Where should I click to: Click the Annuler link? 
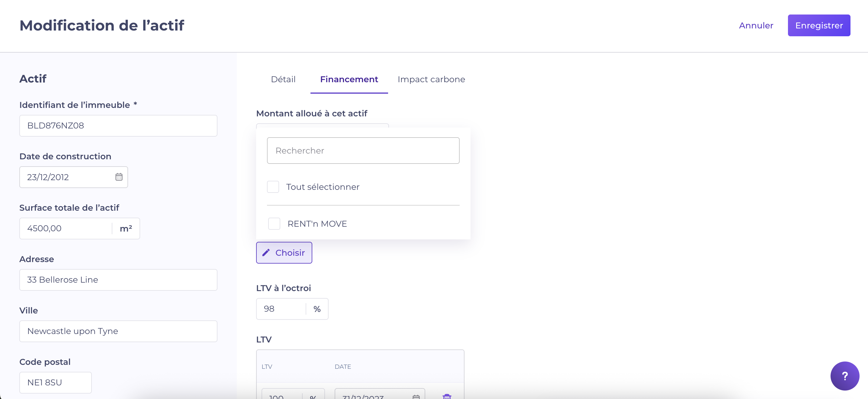[x=756, y=25]
